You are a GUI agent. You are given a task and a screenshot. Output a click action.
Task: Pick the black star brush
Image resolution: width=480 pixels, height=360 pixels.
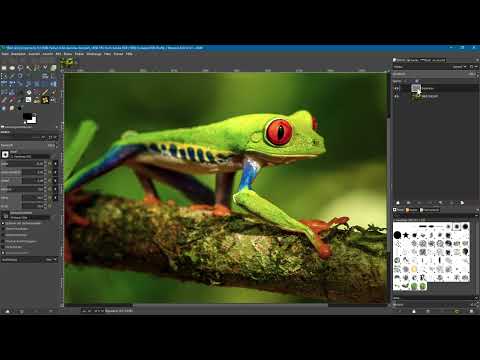click(406, 235)
